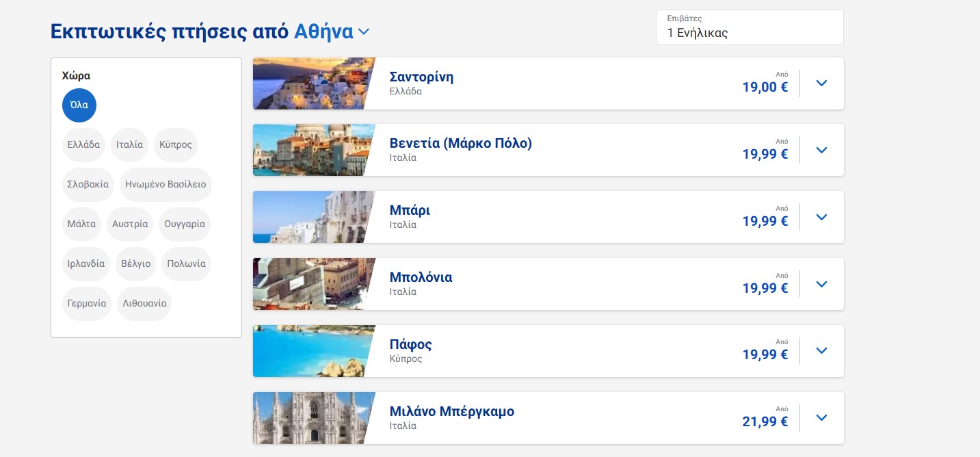Expand the Βενετία (Μάρκο Πόλο) row chevron
The width and height of the screenshot is (980, 457).
tap(821, 151)
